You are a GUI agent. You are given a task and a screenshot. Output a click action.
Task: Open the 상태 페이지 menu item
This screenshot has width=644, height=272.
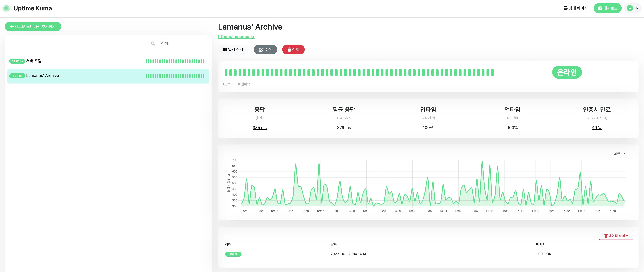point(575,8)
